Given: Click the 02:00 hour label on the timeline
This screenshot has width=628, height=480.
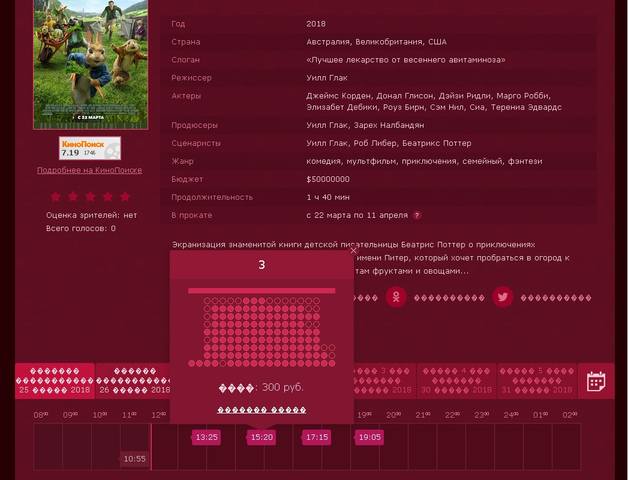Looking at the screenshot, I should click(x=570, y=415).
